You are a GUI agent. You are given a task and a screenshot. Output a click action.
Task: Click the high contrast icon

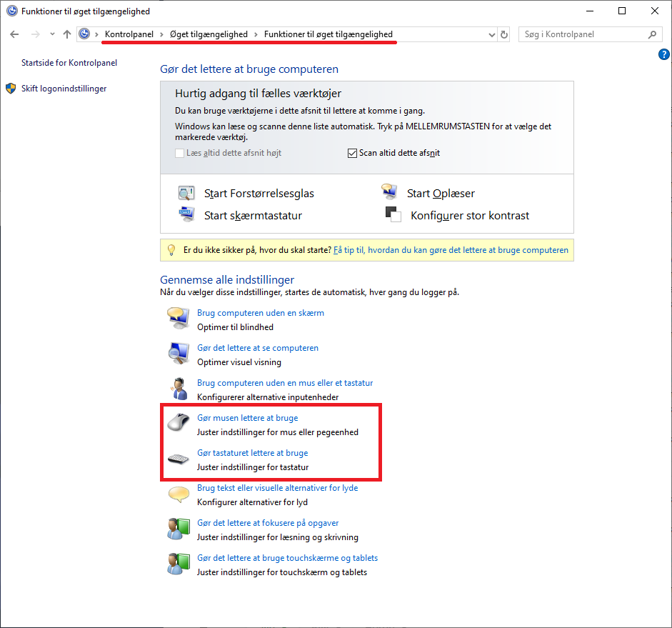tap(393, 215)
